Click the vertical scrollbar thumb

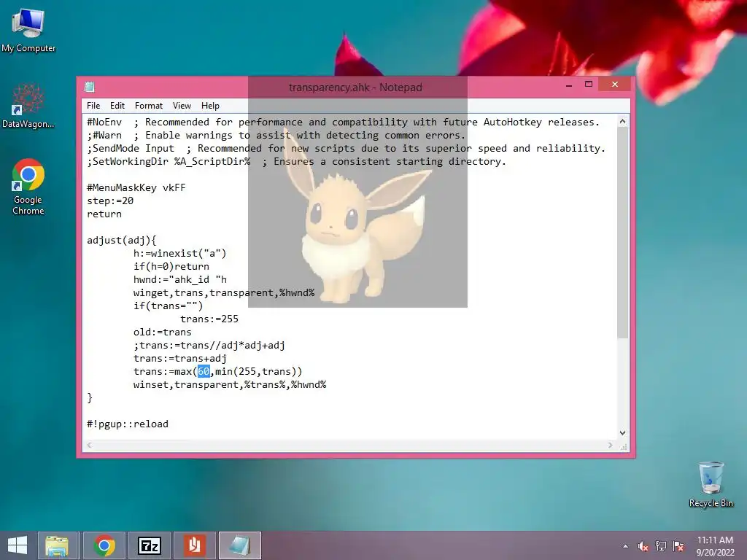click(623, 233)
